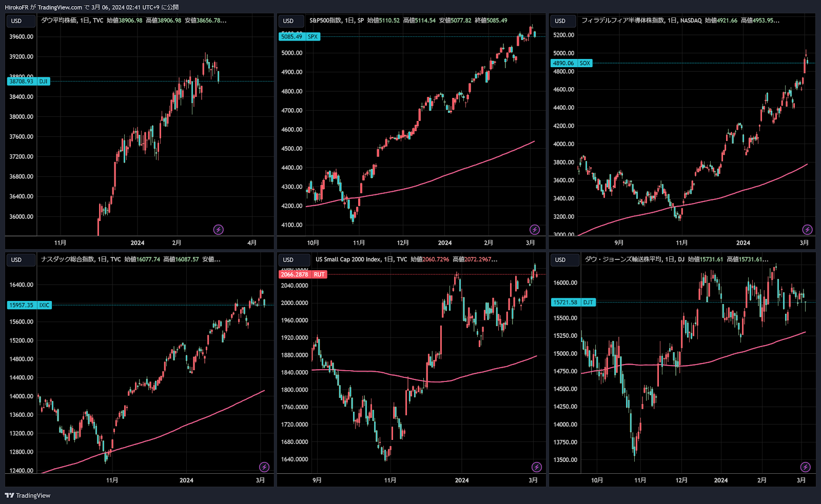Click the 5200.00 price level on the SOX axis
Screen dimensions: 821x504
pos(564,35)
